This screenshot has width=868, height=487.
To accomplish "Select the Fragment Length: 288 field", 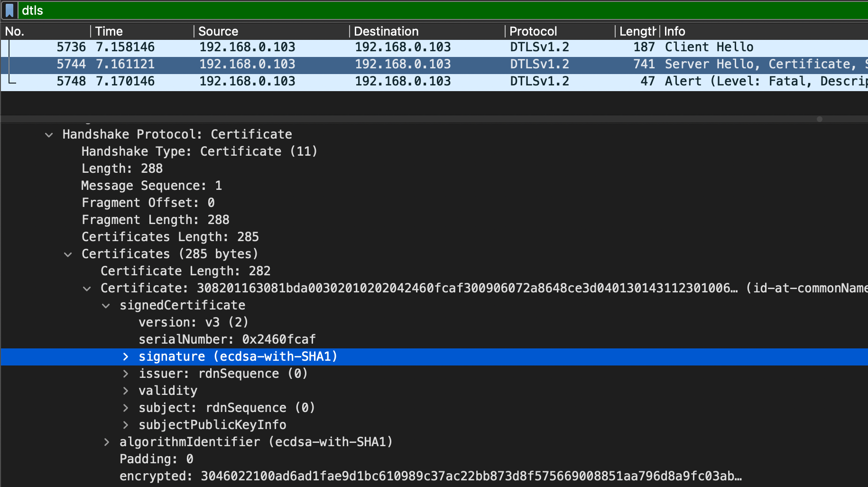I will click(155, 220).
